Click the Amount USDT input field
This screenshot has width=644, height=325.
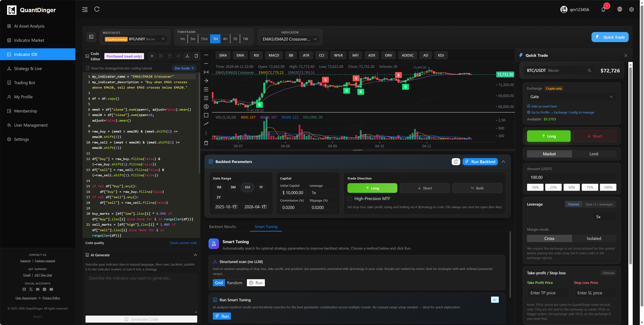coord(571,177)
